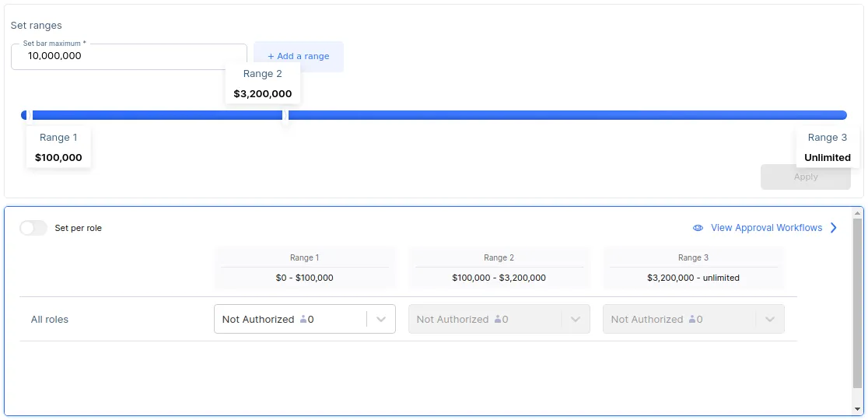Click the person icon in the Range 3 dropdown
868x420 pixels.
(x=691, y=320)
